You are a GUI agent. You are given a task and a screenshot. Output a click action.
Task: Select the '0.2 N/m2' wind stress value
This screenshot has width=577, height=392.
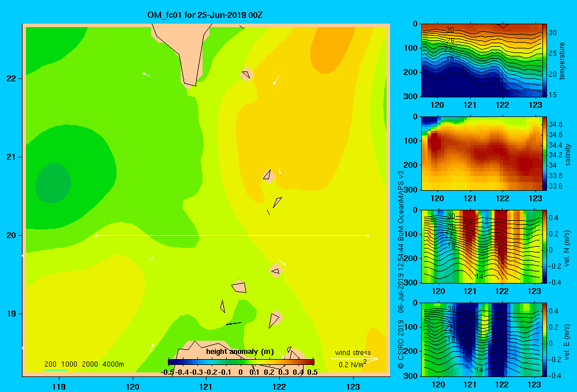point(353,364)
